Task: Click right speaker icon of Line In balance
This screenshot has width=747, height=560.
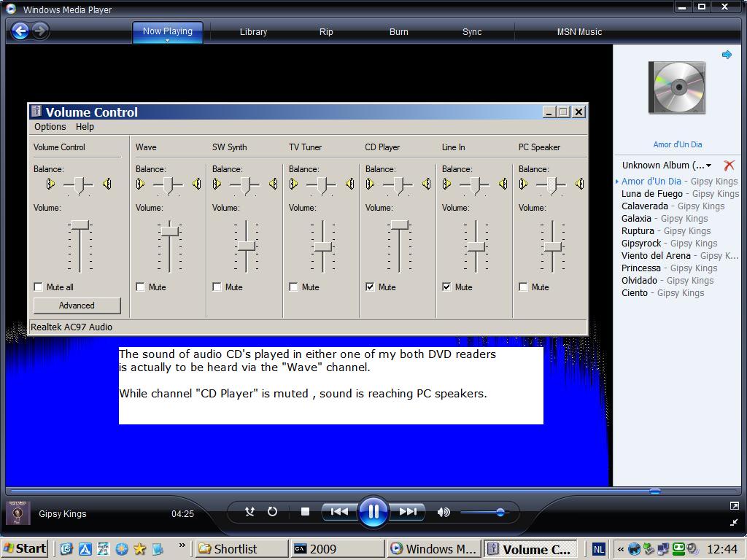Action: pyautogui.click(x=503, y=184)
